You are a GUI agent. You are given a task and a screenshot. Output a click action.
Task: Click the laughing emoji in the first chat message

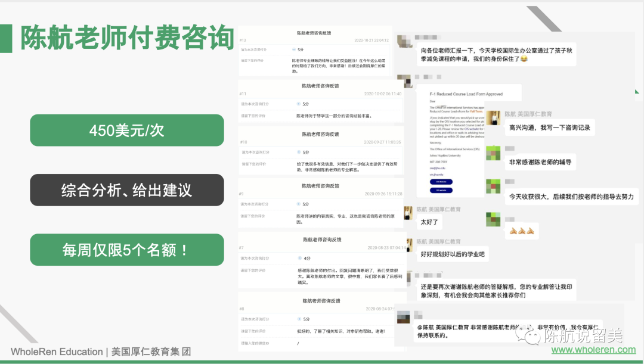coord(524,60)
